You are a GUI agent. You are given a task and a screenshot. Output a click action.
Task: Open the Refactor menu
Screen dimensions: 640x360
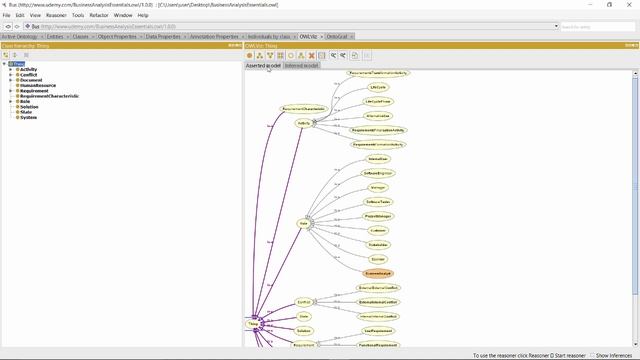tap(99, 15)
